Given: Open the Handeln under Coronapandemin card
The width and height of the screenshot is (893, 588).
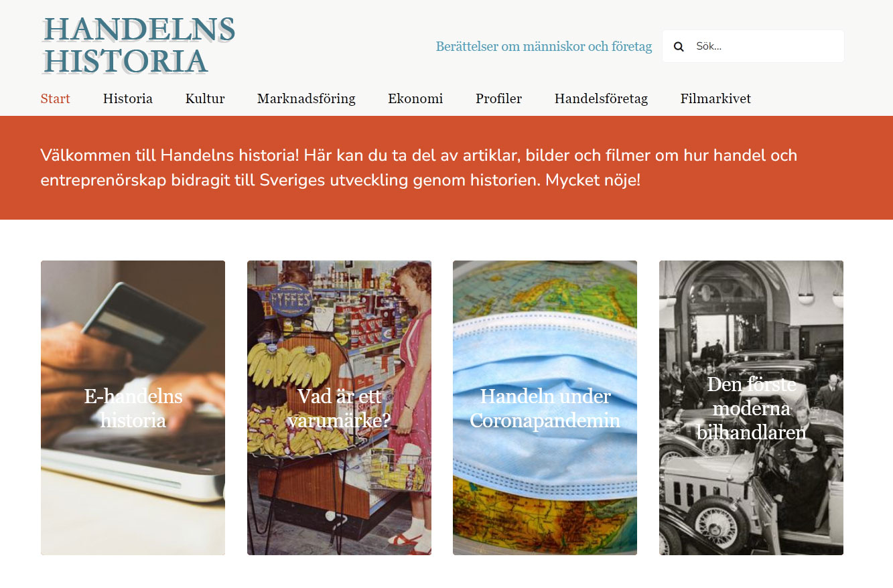Looking at the screenshot, I should (x=545, y=408).
